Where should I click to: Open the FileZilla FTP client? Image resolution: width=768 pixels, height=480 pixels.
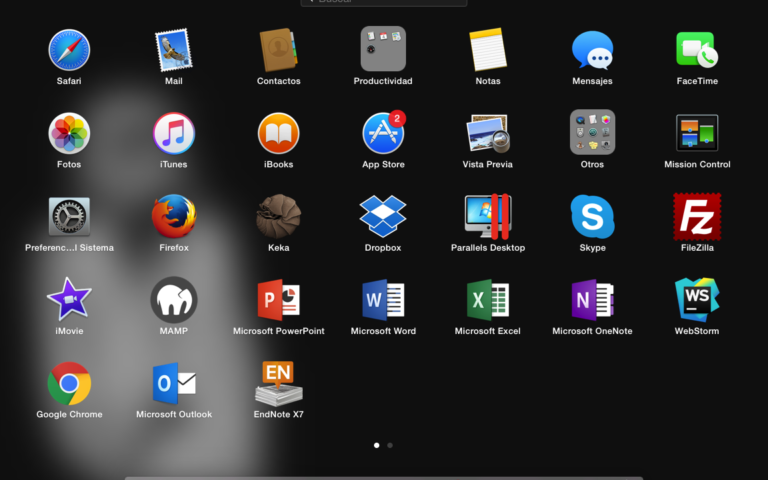pos(697,216)
